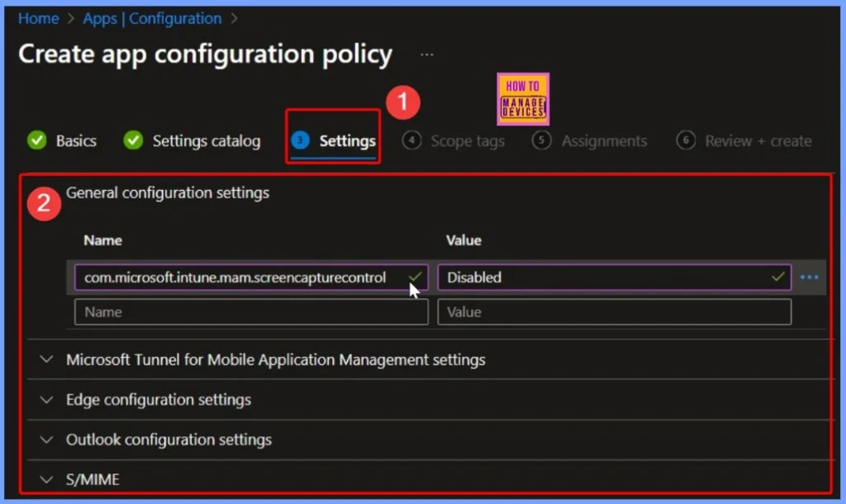Open the row options three-dots menu
Image resolution: width=846 pixels, height=504 pixels.
pos(810,278)
